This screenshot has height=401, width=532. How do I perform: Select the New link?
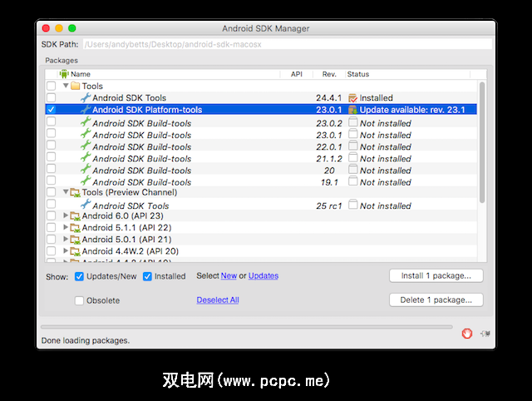point(229,275)
